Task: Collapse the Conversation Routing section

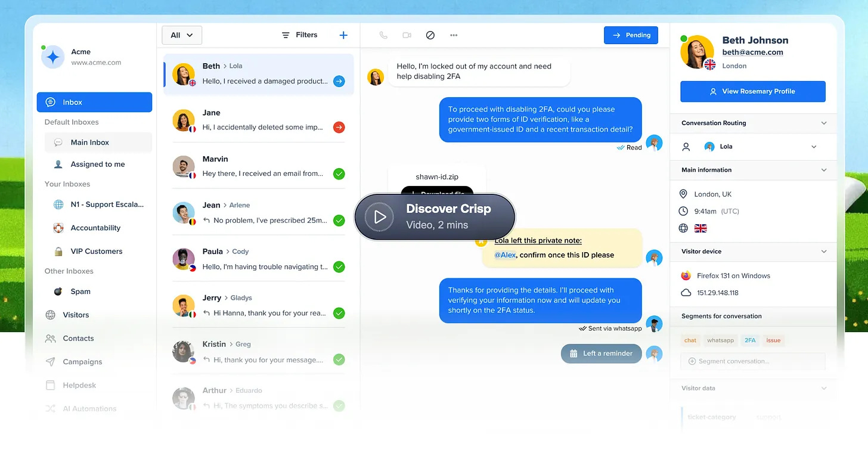Action: click(x=824, y=123)
